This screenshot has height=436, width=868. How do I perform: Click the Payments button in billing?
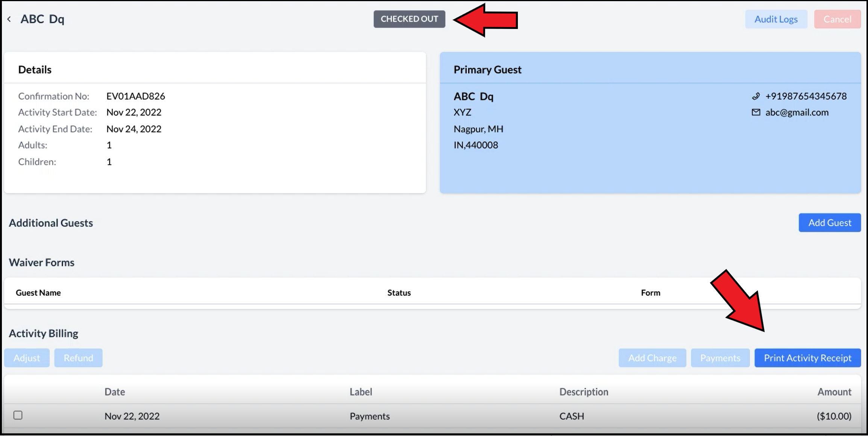720,358
